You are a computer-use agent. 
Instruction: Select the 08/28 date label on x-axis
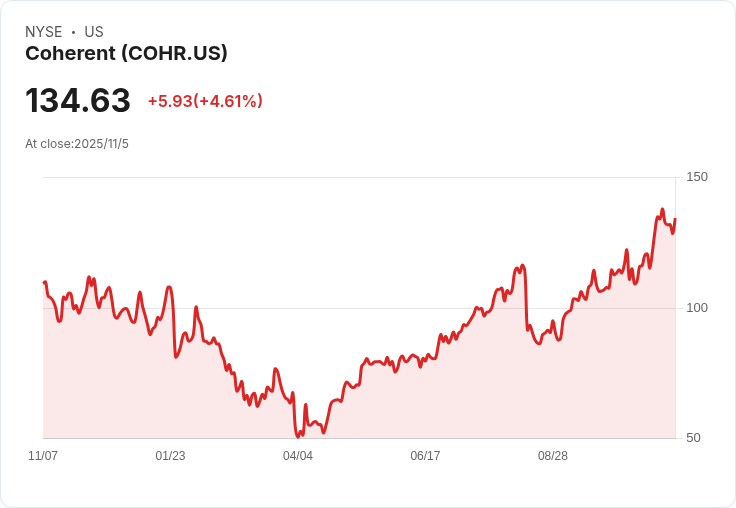552,456
